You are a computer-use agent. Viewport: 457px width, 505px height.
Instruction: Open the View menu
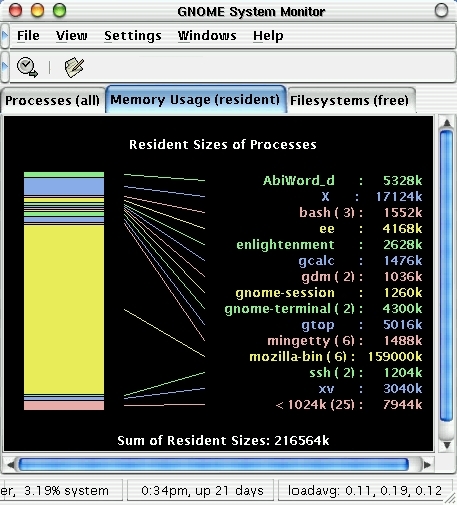pyautogui.click(x=72, y=36)
